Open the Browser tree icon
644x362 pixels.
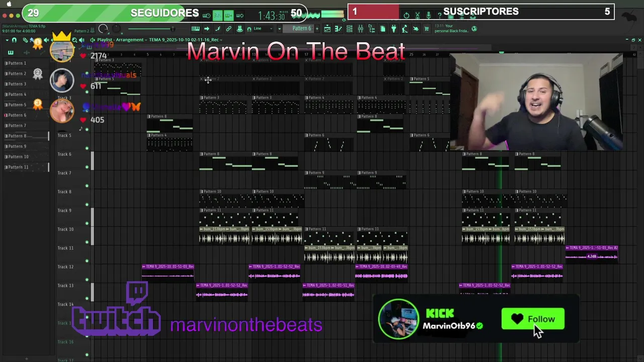[x=372, y=29]
